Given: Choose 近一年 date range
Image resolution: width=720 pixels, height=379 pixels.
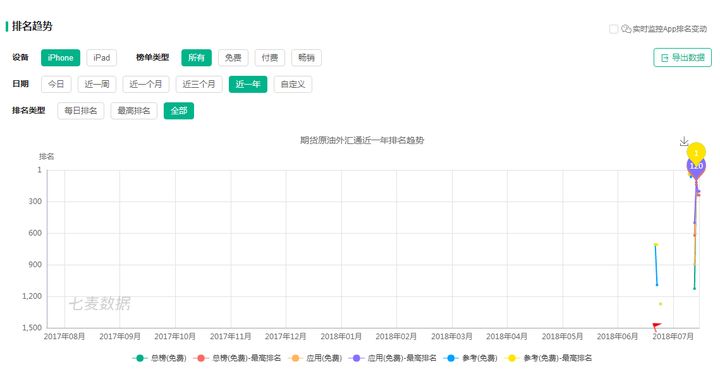Looking at the screenshot, I should (248, 84).
